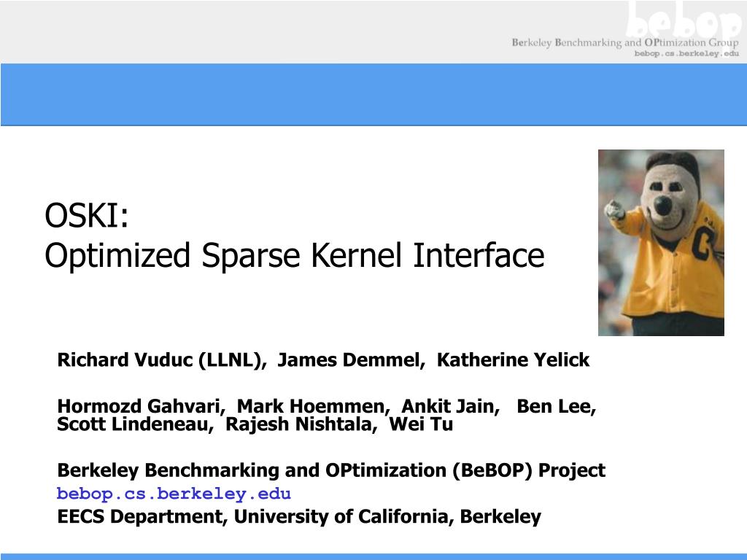Click "EECS Department, University of California, Berkeley"

coord(299,517)
